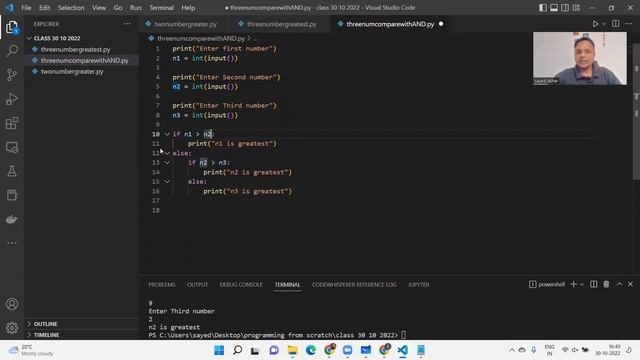
Task: Click breadcrumb threenumcomparewithAND.py path
Action: (x=201, y=38)
